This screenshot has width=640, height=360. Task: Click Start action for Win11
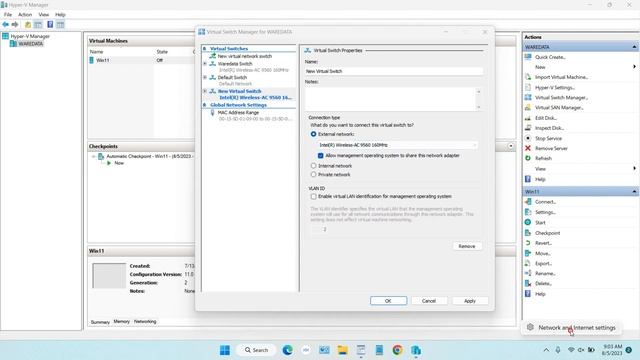coord(540,222)
